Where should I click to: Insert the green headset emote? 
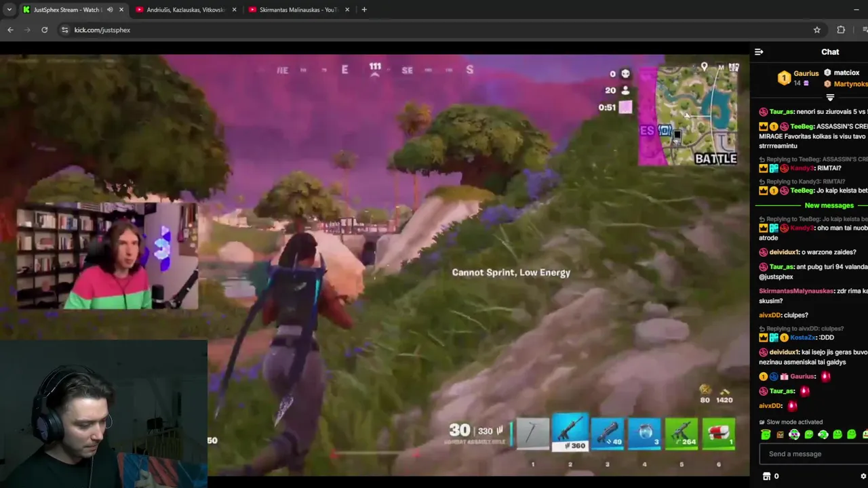coord(823,434)
